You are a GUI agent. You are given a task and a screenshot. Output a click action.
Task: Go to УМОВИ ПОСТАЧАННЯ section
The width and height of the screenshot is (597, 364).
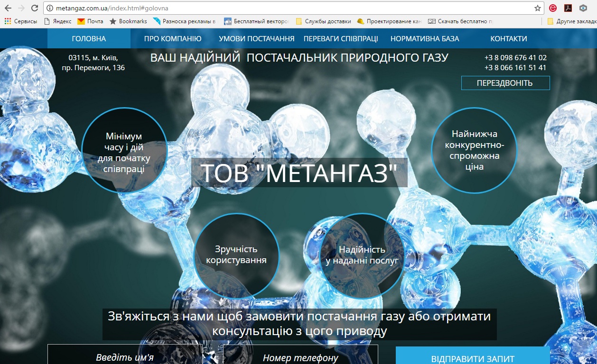pyautogui.click(x=257, y=38)
